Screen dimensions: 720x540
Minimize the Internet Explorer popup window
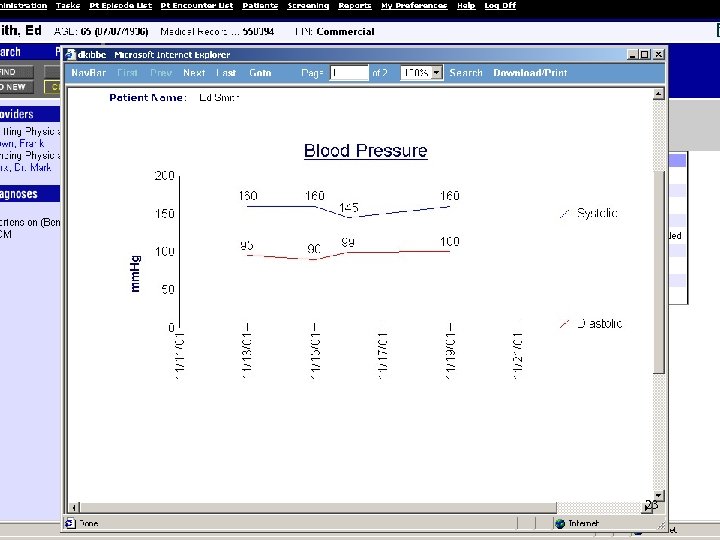(x=633, y=54)
